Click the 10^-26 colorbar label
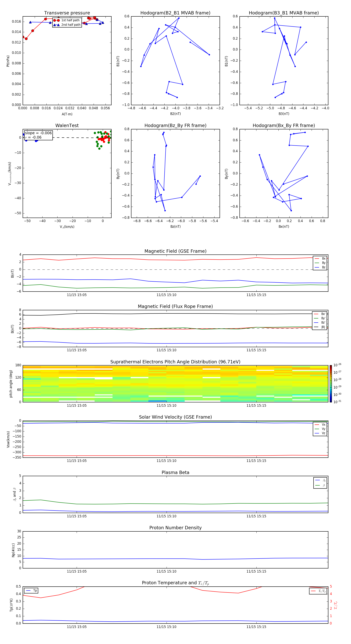Viewport: 351px width, 644px height. (x=337, y=365)
